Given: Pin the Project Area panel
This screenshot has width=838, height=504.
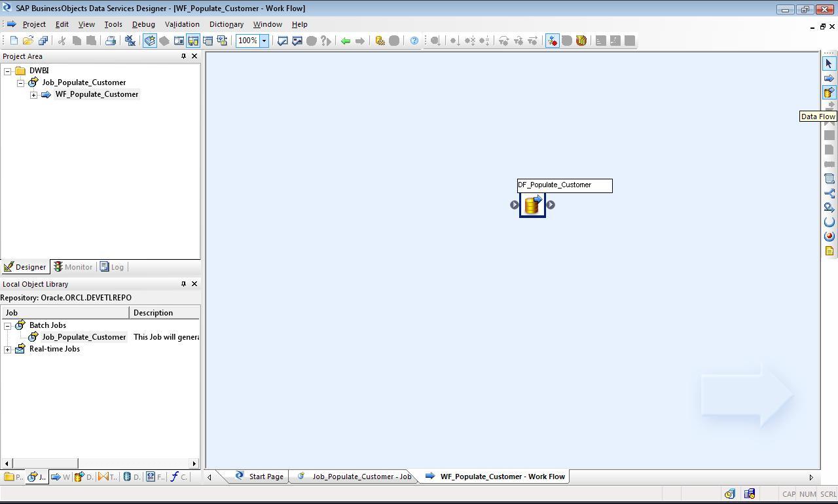Looking at the screenshot, I should [183, 56].
